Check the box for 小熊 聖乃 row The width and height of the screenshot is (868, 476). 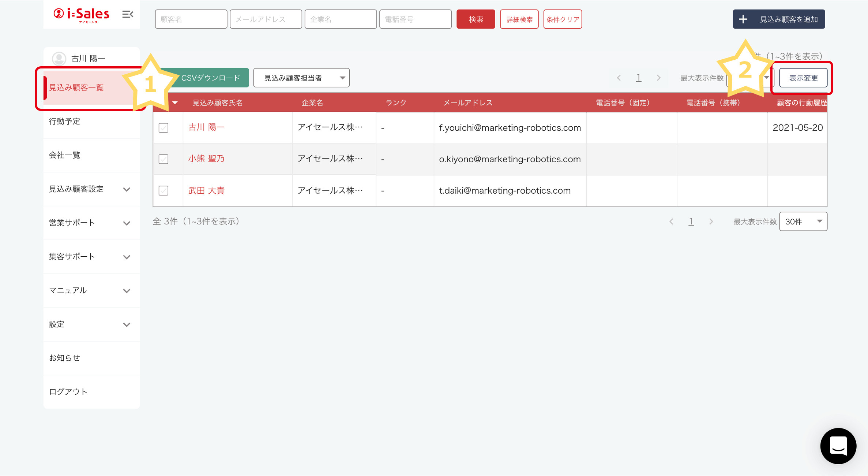(x=164, y=159)
